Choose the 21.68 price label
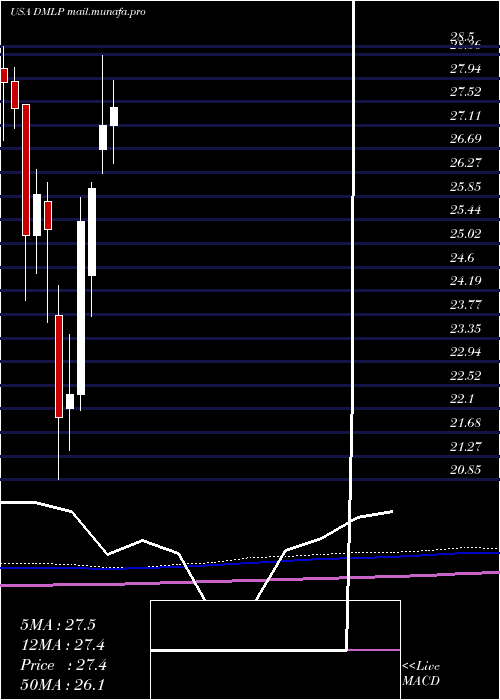 point(465,423)
